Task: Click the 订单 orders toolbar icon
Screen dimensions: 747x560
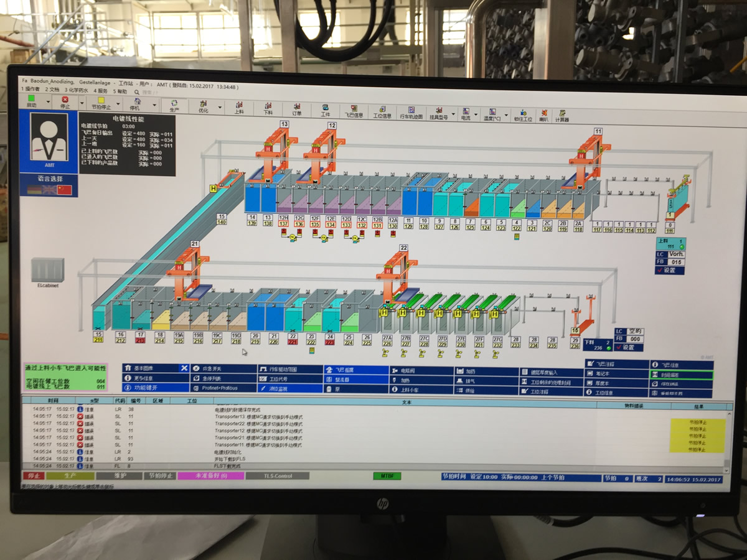Action: (x=296, y=108)
